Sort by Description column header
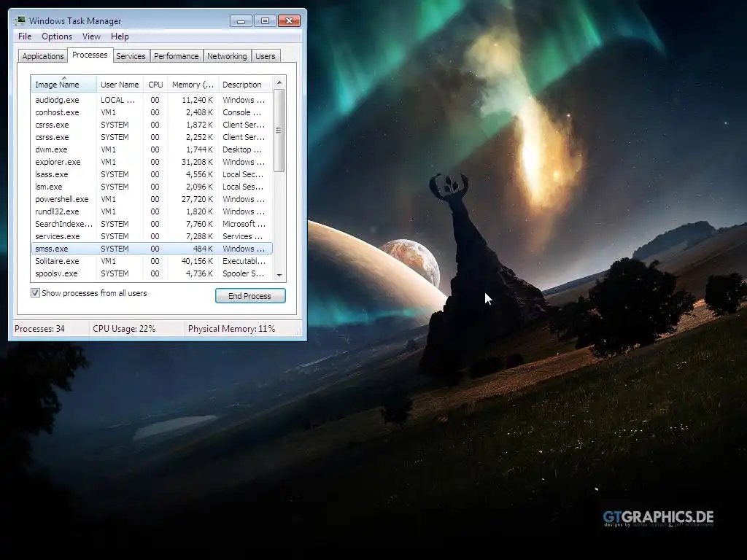 [x=245, y=85]
